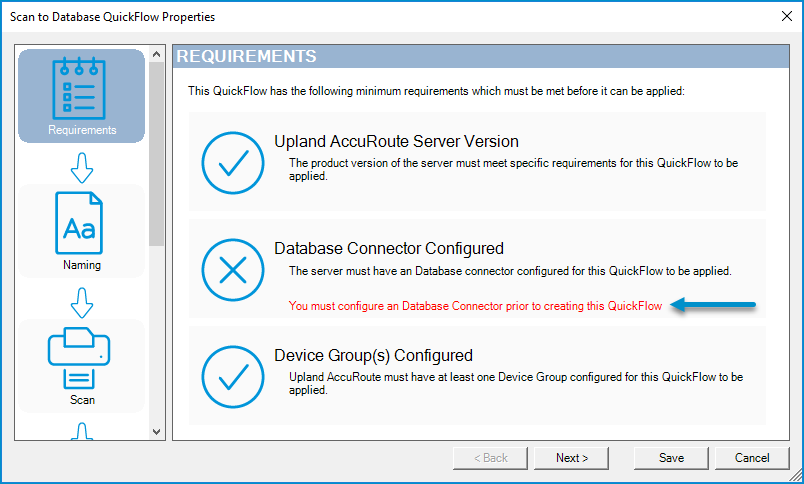Open the Naming document step icon

pos(82,224)
